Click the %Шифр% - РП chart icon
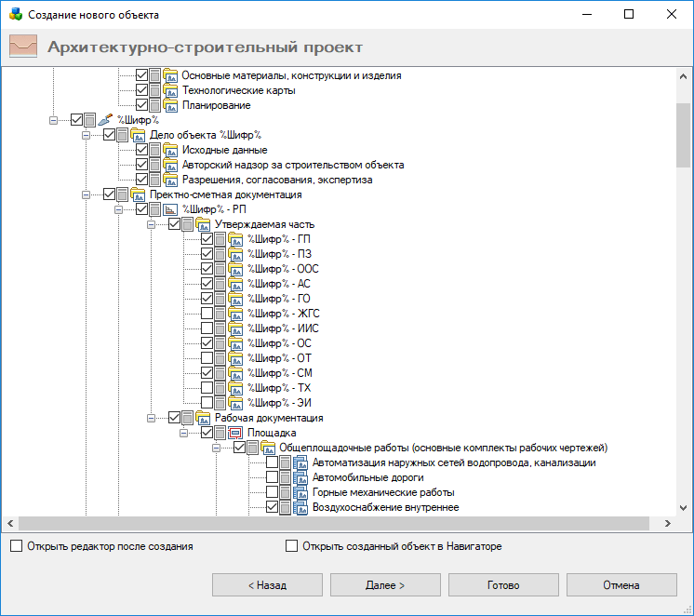 click(x=170, y=209)
